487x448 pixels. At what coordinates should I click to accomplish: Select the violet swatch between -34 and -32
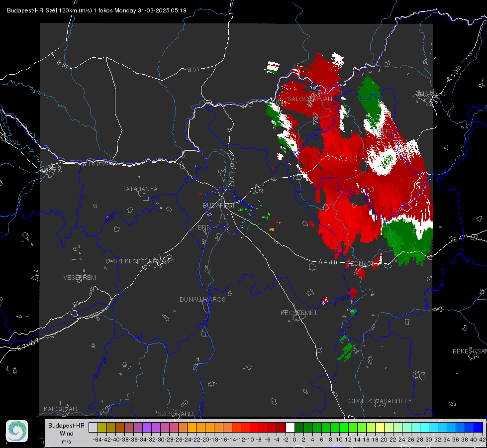click(147, 428)
